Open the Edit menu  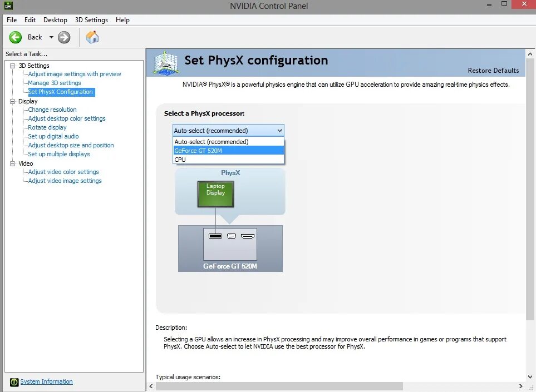click(x=30, y=20)
